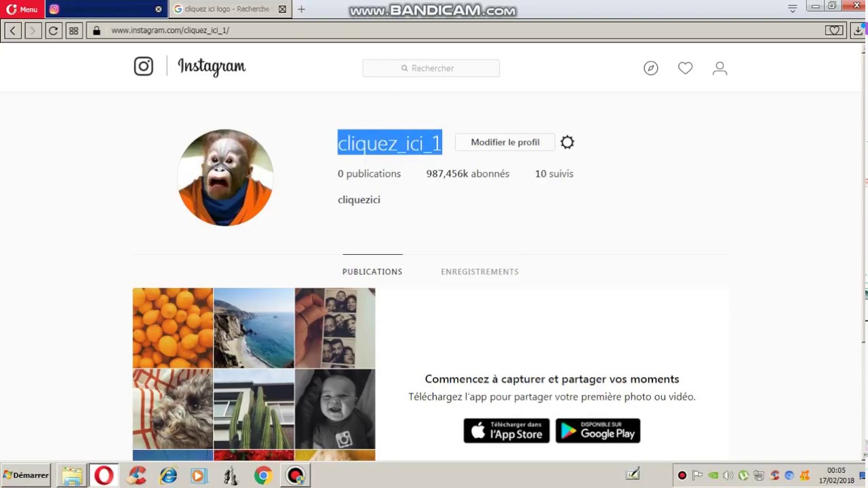The width and height of the screenshot is (868, 488).
Task: Click the Instagram wordmark
Action: point(212,66)
